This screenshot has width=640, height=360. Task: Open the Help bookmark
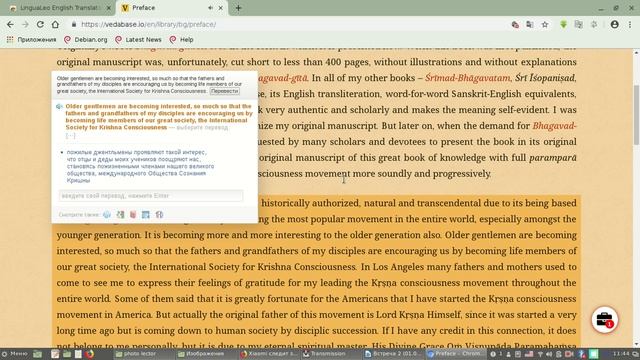click(x=182, y=40)
